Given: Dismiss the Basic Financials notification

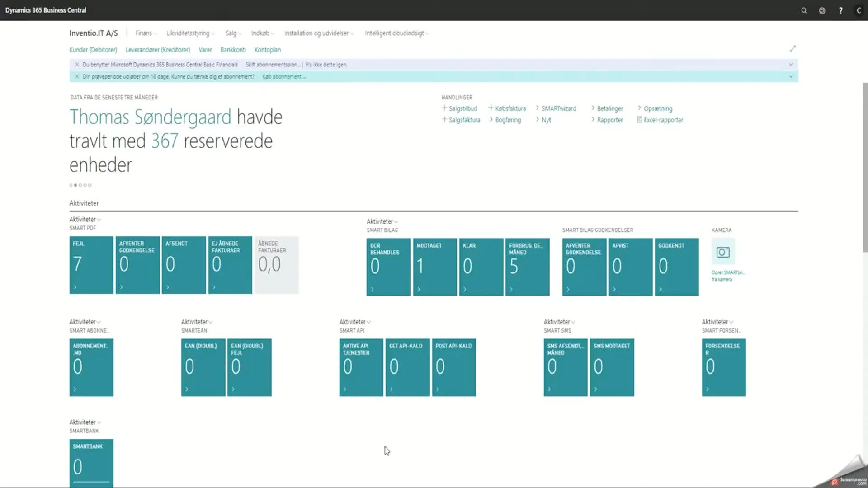Looking at the screenshot, I should coord(77,65).
